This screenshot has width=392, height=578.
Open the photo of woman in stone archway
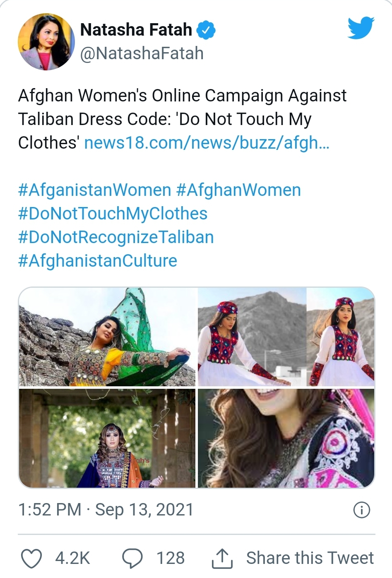107,438
